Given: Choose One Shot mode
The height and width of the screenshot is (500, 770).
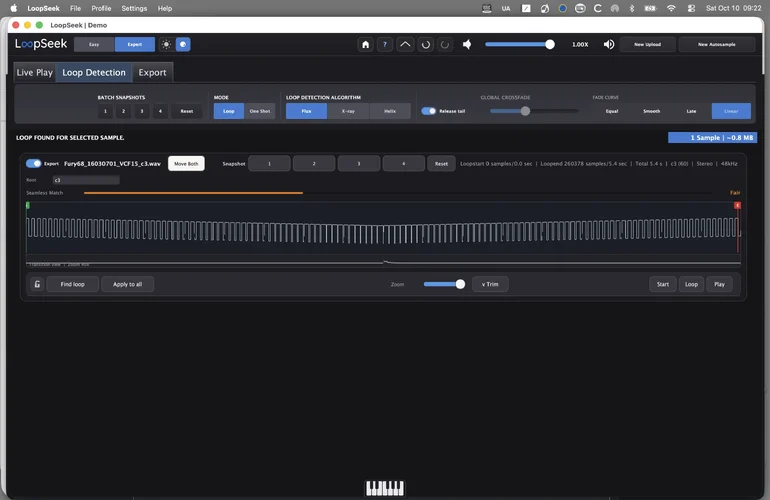Looking at the screenshot, I should (x=260, y=111).
